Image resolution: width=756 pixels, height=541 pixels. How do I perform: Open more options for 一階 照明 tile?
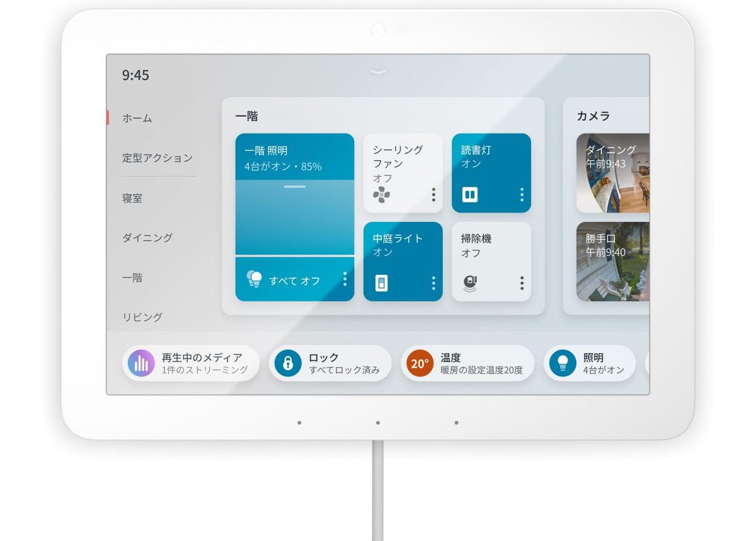coord(345,279)
